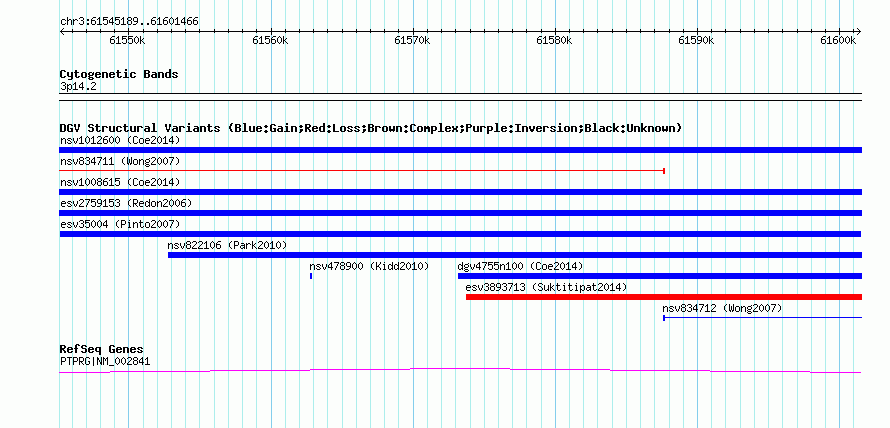890x428 pixels.
Task: Select the nsv834711 (Wong2007) red loss line
Action: [362, 170]
